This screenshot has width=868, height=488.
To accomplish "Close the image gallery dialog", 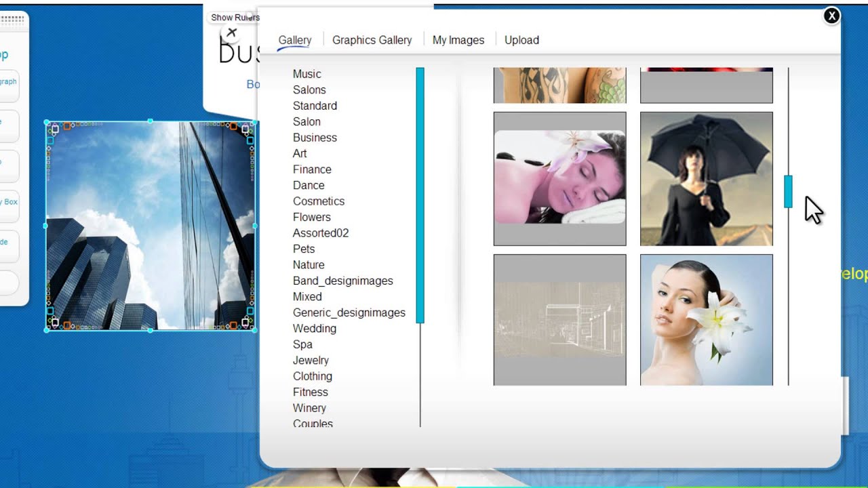I will [x=831, y=16].
